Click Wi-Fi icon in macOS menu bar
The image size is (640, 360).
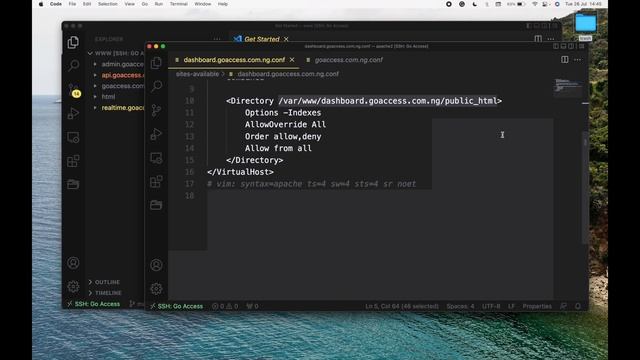click(x=535, y=4)
